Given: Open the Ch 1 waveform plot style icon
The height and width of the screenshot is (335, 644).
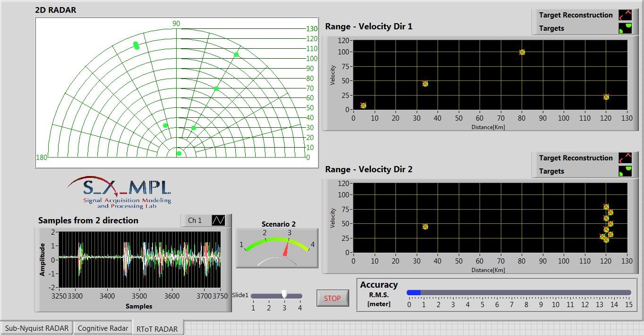Looking at the screenshot, I should click(x=218, y=220).
